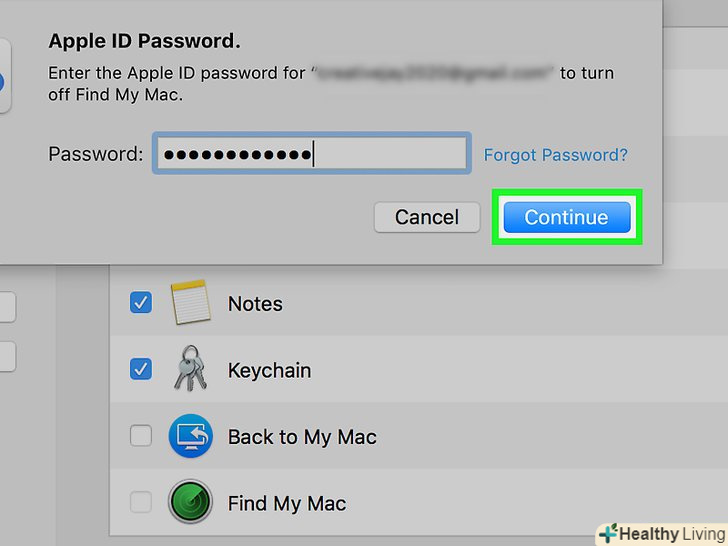Click the Apple ID Password heading
728x546 pixels.
tap(145, 43)
